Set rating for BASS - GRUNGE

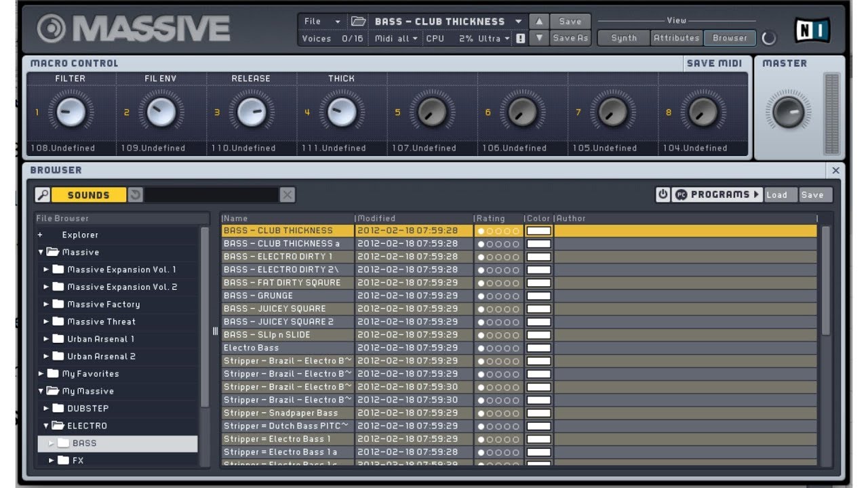coord(498,296)
